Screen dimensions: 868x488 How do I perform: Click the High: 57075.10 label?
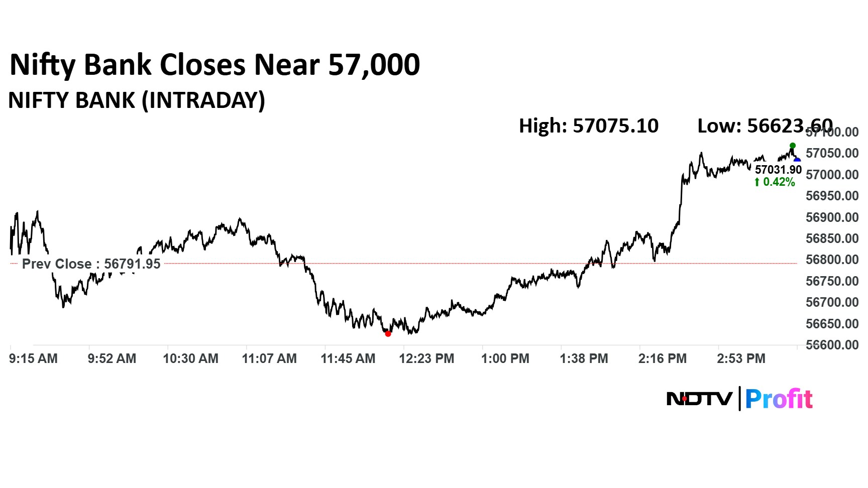[588, 126]
